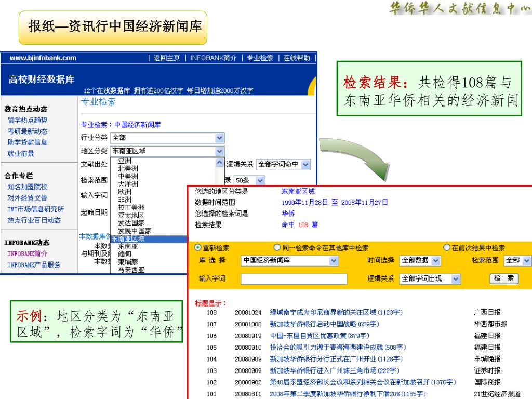532x399 pixels.
Task: Choose 大洋洲 in the region list
Action: tap(128, 184)
